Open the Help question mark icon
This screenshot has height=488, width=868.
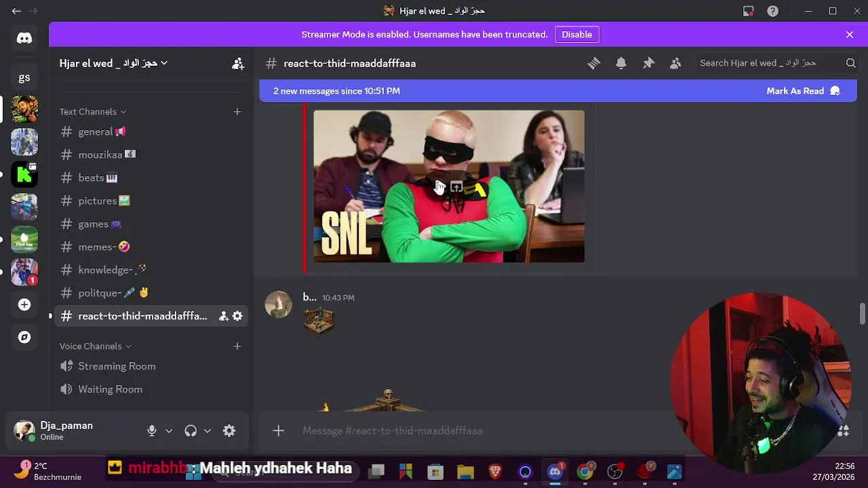tap(772, 11)
